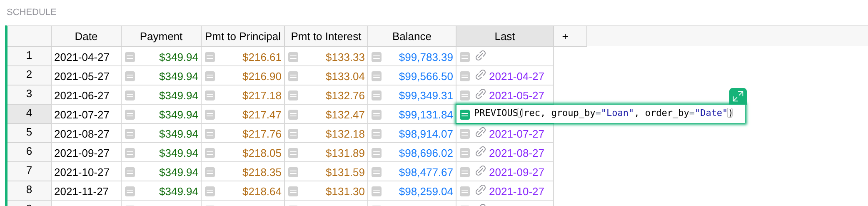Click the green formula icon in the editor

click(x=465, y=114)
